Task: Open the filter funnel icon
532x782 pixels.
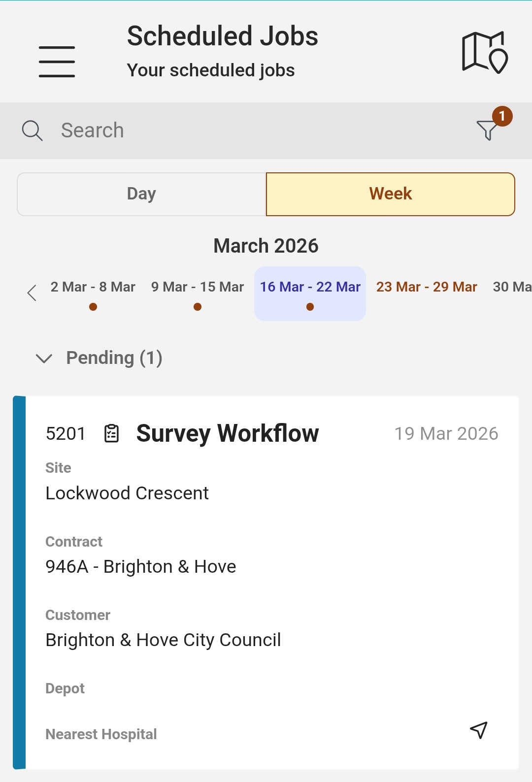Action: (487, 130)
